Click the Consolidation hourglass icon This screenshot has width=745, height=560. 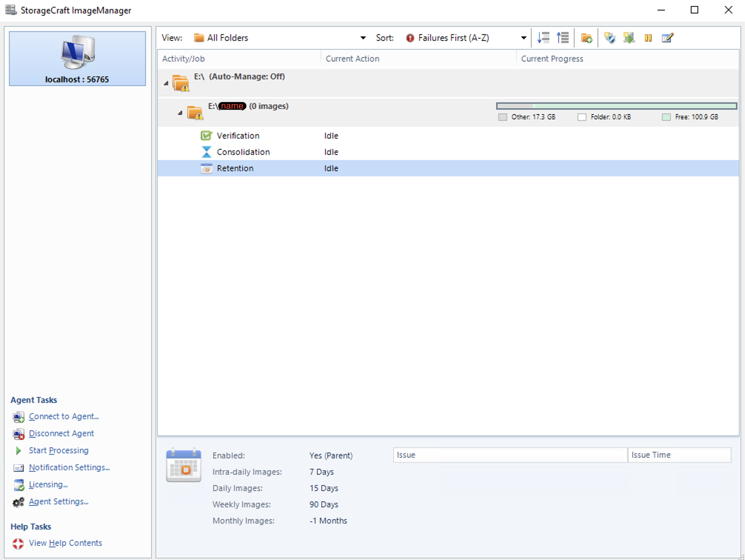point(206,152)
